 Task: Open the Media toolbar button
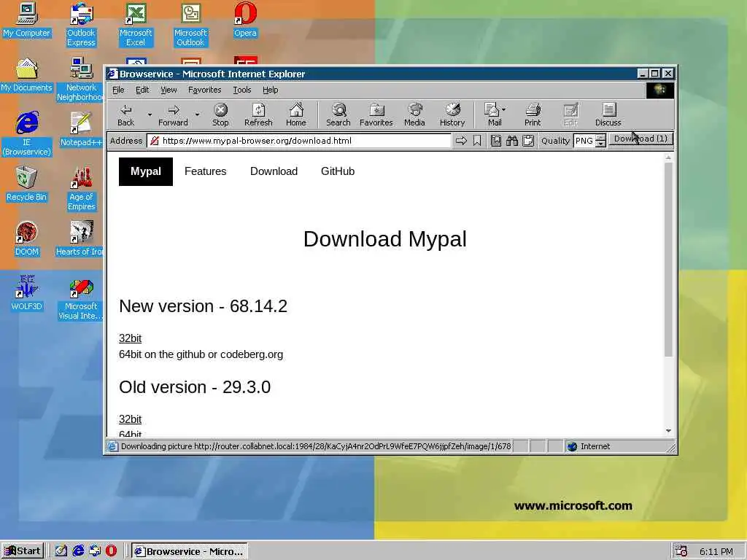point(414,114)
